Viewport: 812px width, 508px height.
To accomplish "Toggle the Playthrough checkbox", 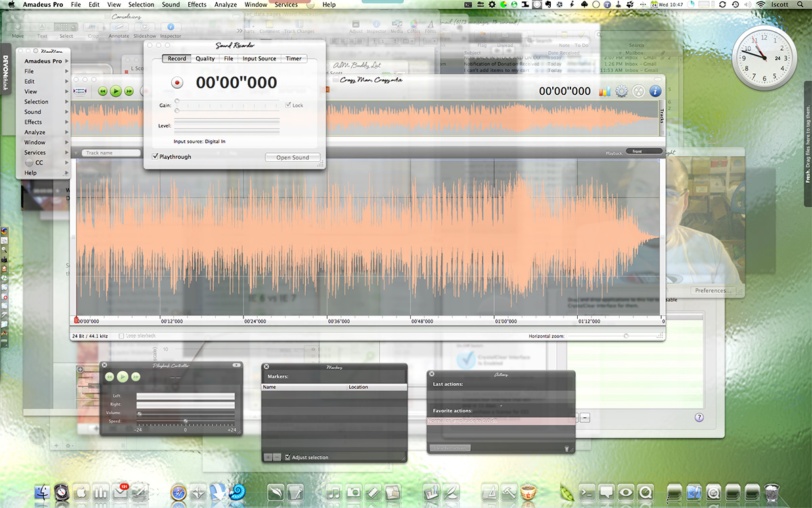I will (x=156, y=156).
